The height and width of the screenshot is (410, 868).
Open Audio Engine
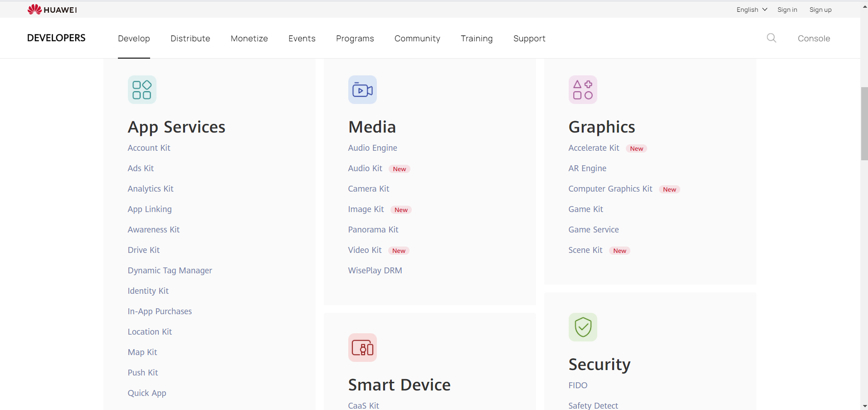pos(373,148)
